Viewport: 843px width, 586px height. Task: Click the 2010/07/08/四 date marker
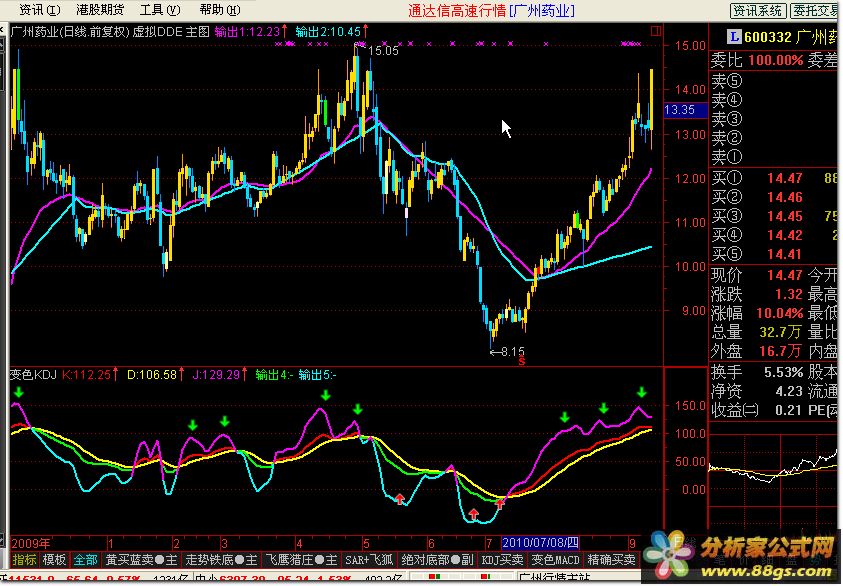(540, 543)
